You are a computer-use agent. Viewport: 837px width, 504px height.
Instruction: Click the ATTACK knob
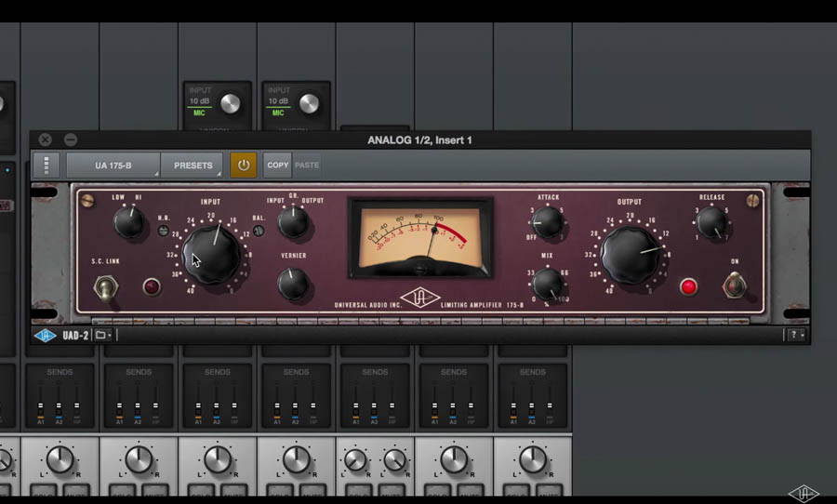point(548,222)
